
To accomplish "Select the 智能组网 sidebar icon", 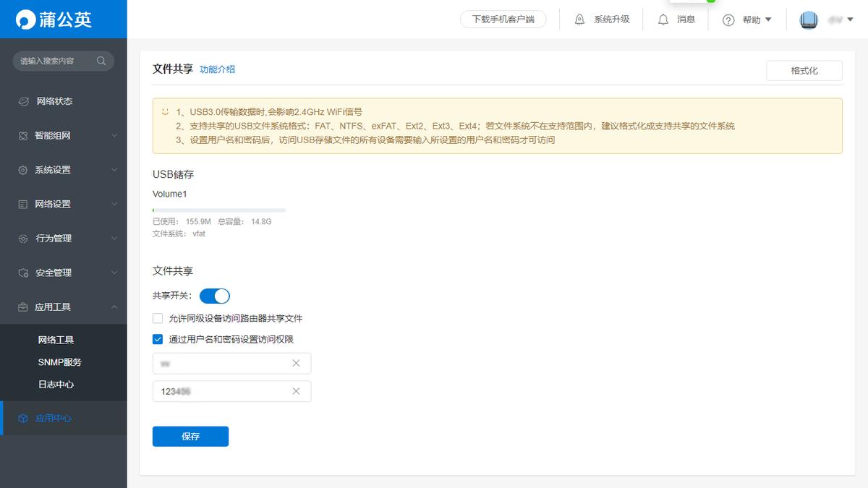I will (22, 135).
